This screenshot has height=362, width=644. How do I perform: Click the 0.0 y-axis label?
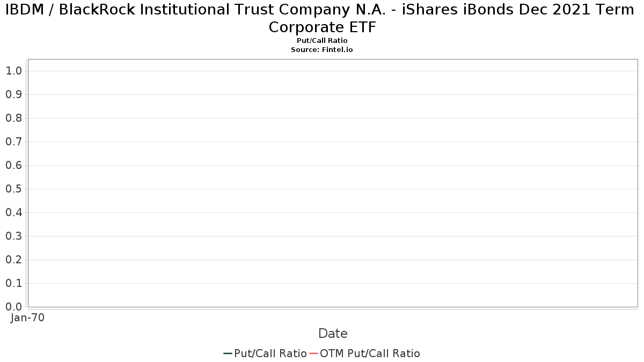tap(13, 307)
